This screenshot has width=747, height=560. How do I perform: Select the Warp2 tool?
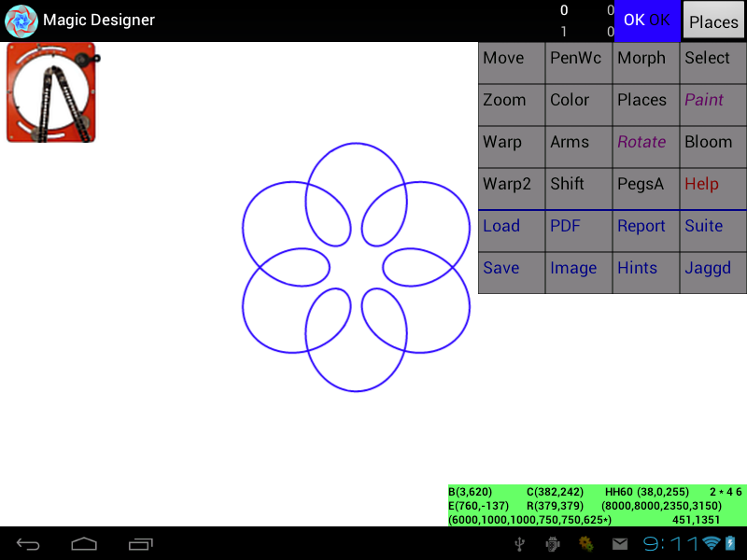(511, 189)
